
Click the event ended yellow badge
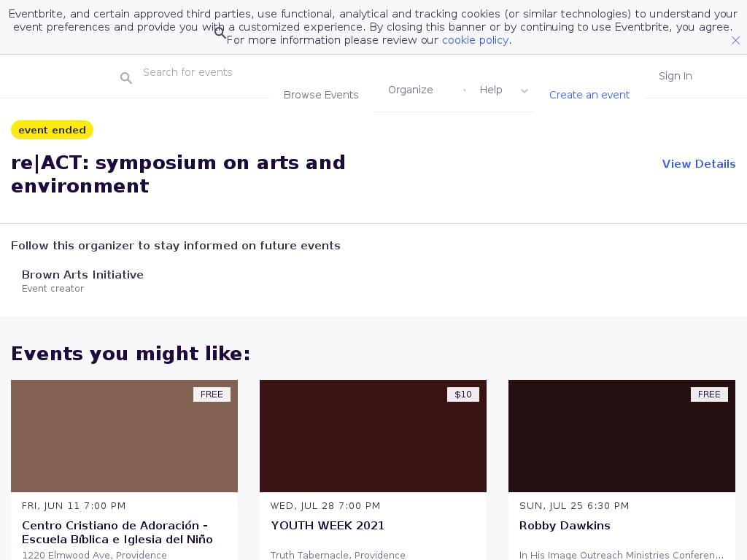click(52, 130)
